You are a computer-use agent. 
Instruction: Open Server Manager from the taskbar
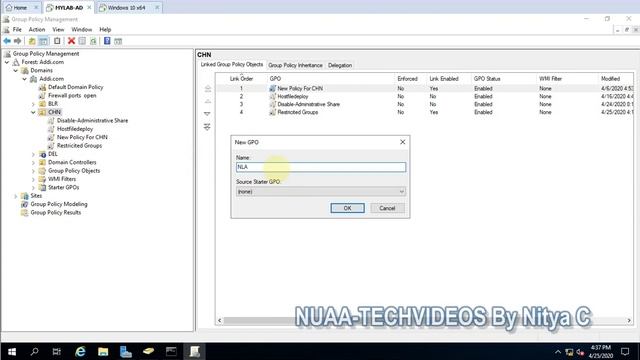point(126,351)
